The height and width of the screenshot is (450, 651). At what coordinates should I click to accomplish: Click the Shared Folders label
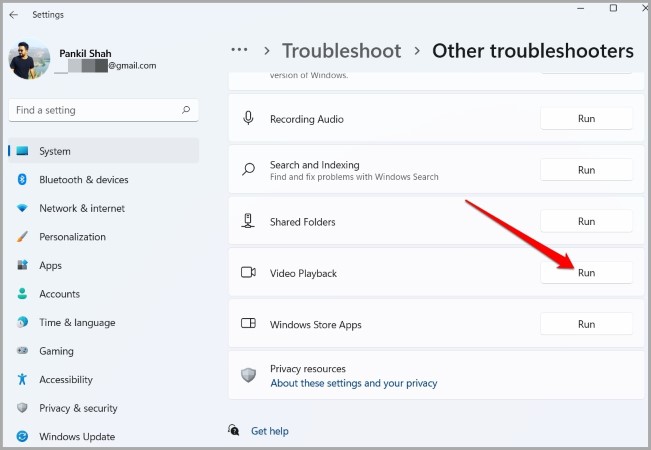(303, 222)
